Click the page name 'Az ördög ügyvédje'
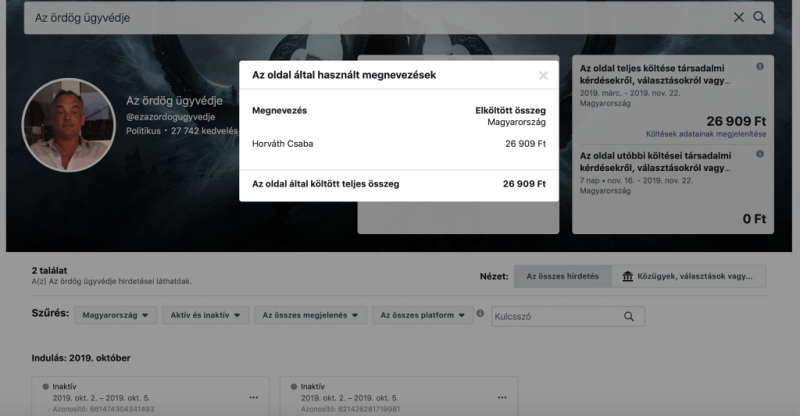Screen dimensions: 800x416 tap(174, 101)
